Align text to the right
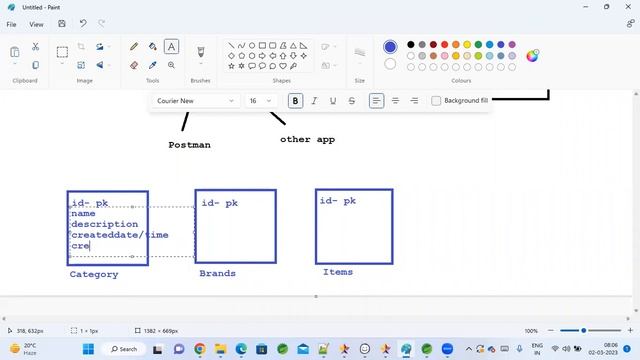 tap(414, 101)
